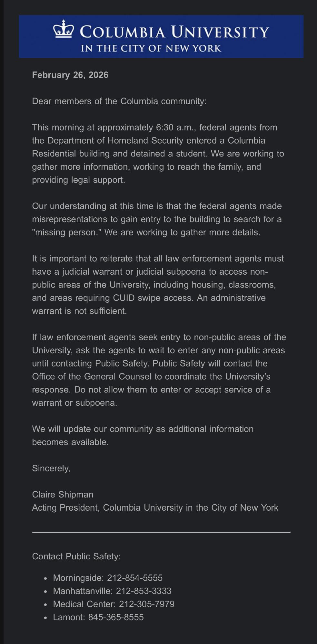Viewport: 317px width, 644px height.
Task: Click the Claire Shipman signature name
Action: click(x=63, y=495)
